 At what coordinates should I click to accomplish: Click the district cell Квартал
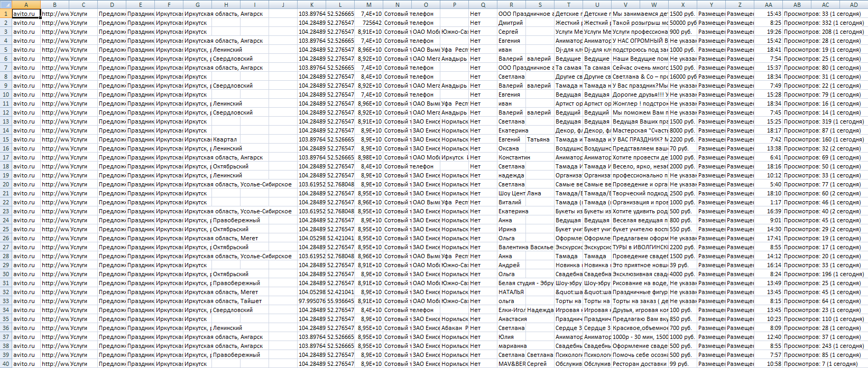click(x=226, y=139)
